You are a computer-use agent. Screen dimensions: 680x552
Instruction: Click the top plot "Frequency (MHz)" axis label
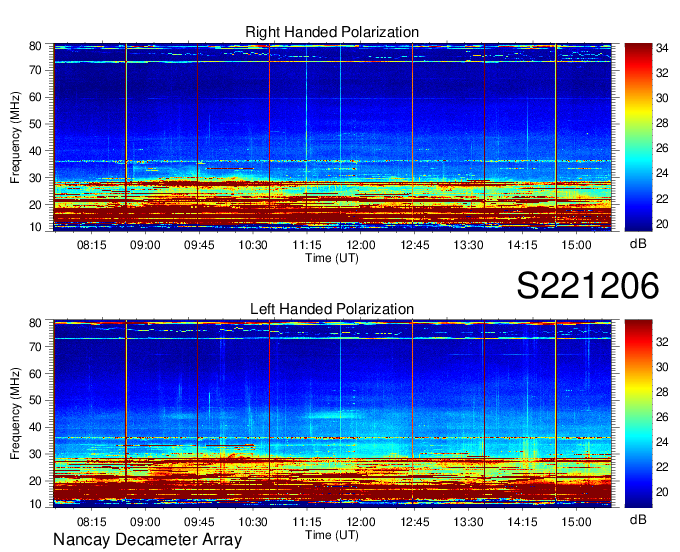(x=15, y=137)
